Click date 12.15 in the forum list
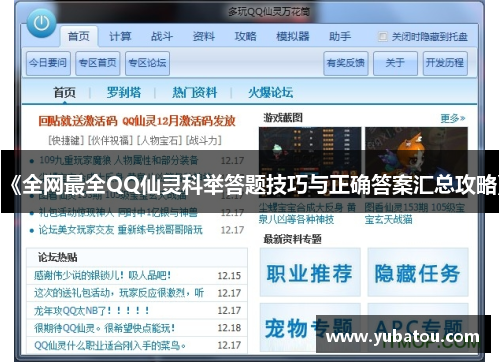500x362 pixels. (229, 276)
